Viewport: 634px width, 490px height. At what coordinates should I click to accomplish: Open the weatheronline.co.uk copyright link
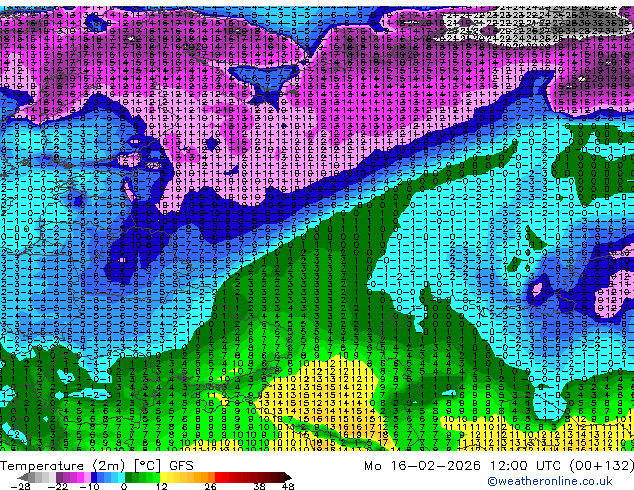[550, 481]
